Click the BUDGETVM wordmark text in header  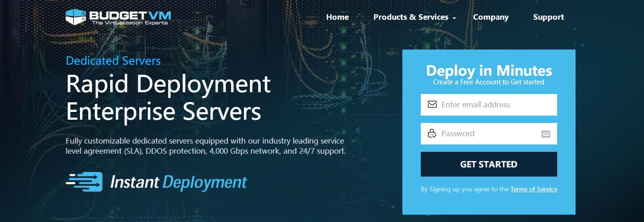tap(130, 14)
